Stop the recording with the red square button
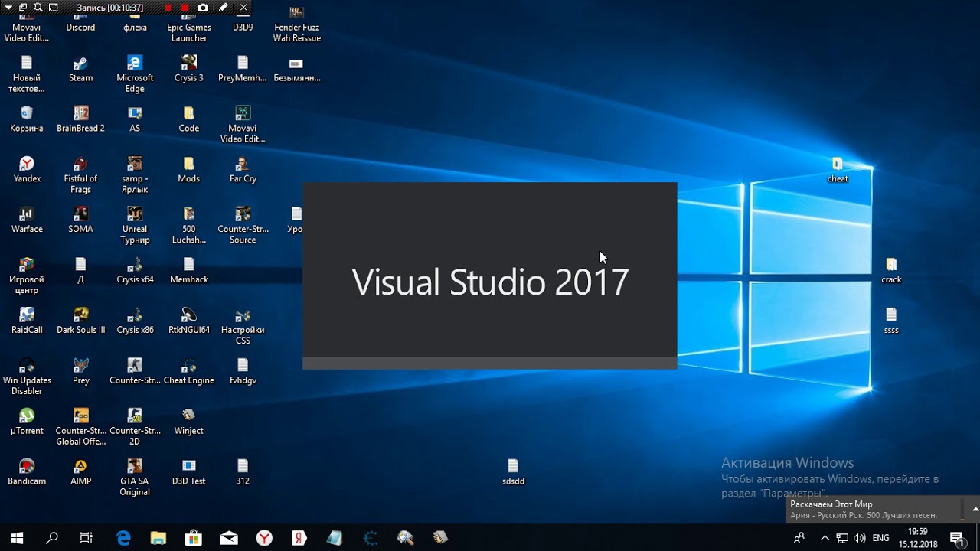The image size is (980, 551). pyautogui.click(x=185, y=8)
